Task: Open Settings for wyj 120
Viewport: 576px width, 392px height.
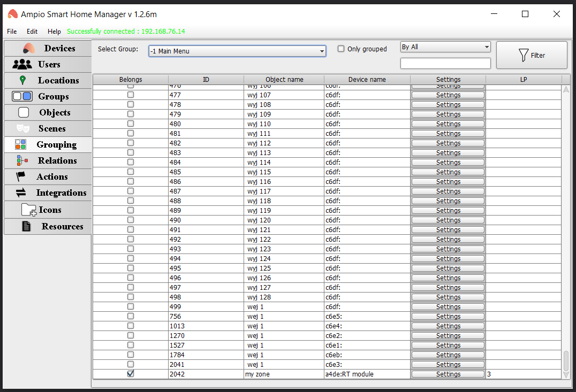Action: pos(448,220)
